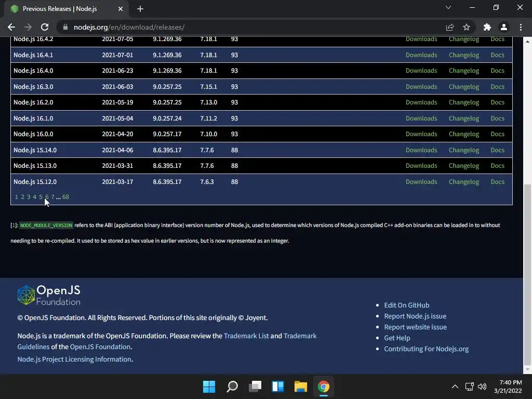Go to pagination page 5
Viewport: 532px width, 399px height.
pos(41,197)
